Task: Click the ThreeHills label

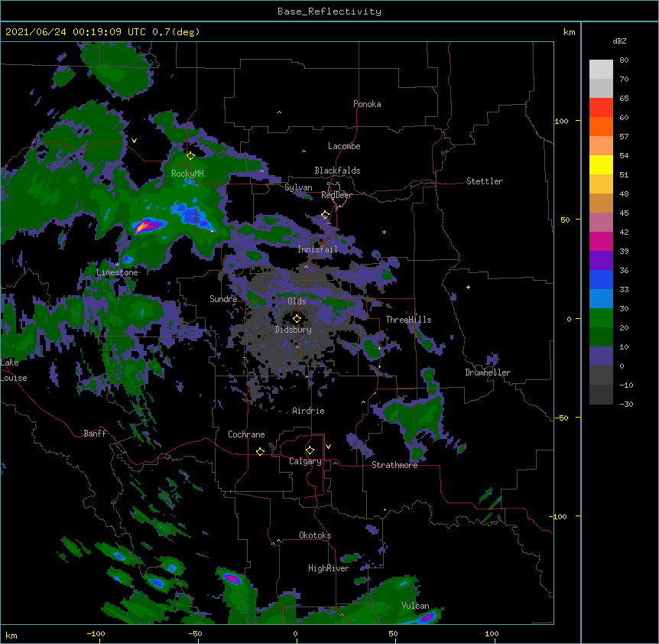Action: [408, 320]
